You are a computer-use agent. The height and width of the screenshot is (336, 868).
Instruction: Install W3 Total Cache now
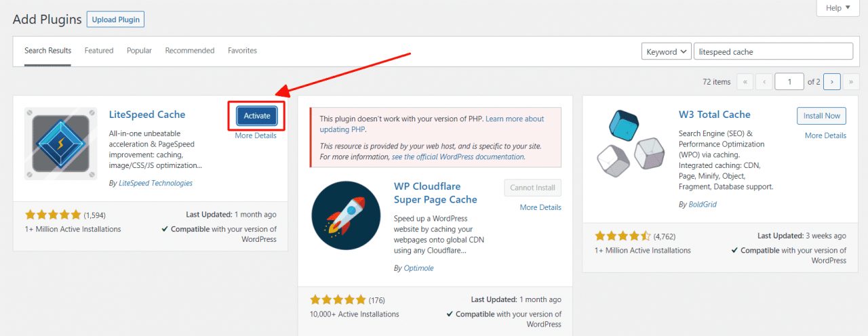822,116
